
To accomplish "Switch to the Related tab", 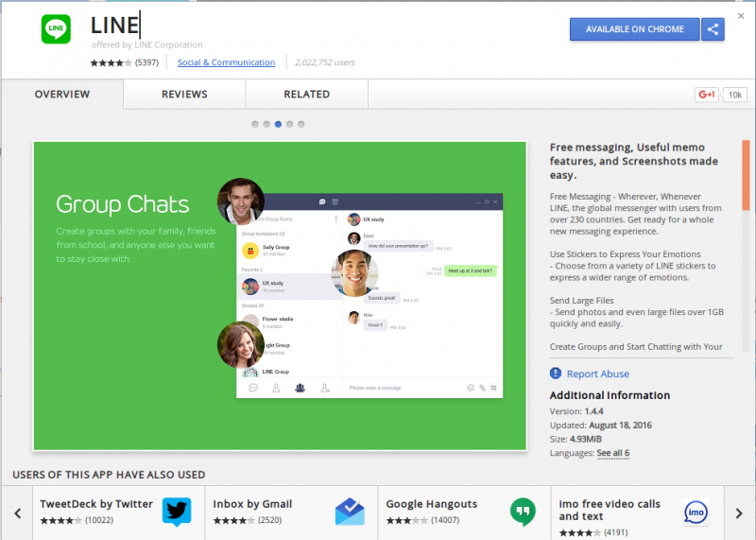I will point(306,95).
